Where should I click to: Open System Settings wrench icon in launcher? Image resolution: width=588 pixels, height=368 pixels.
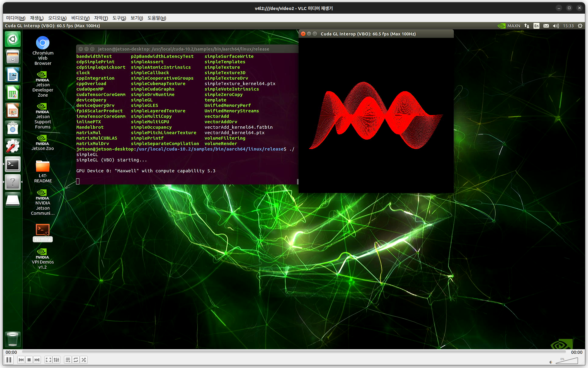tap(13, 146)
